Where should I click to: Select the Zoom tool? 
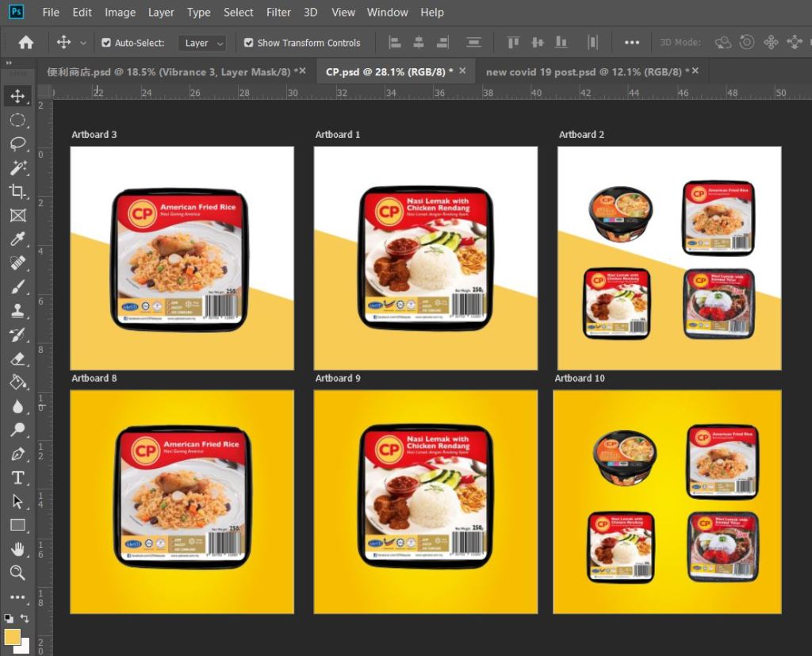17,573
